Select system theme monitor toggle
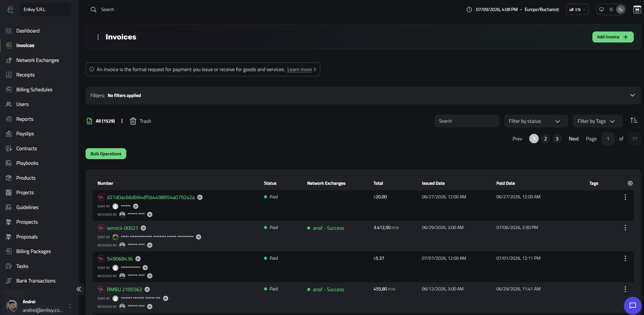Viewport: 644px width, 315px height. coord(602,9)
